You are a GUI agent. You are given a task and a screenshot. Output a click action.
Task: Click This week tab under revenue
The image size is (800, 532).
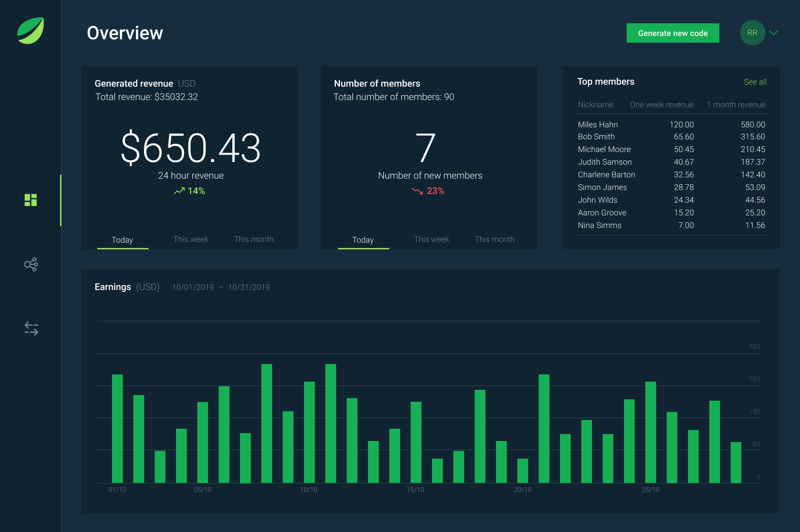[191, 239]
